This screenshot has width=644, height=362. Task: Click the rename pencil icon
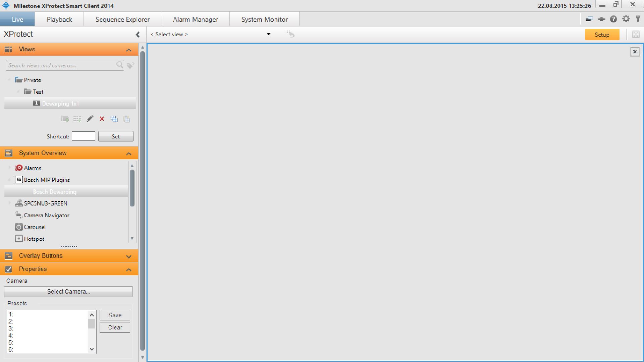point(90,119)
